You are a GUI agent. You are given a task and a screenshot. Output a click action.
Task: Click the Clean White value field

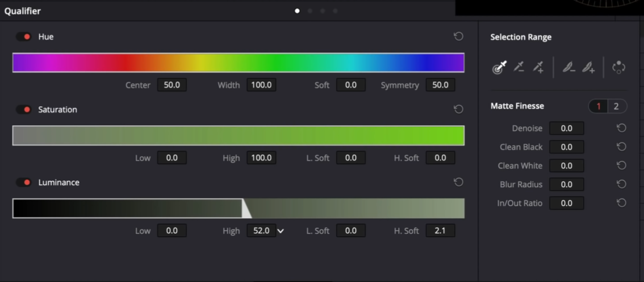566,165
